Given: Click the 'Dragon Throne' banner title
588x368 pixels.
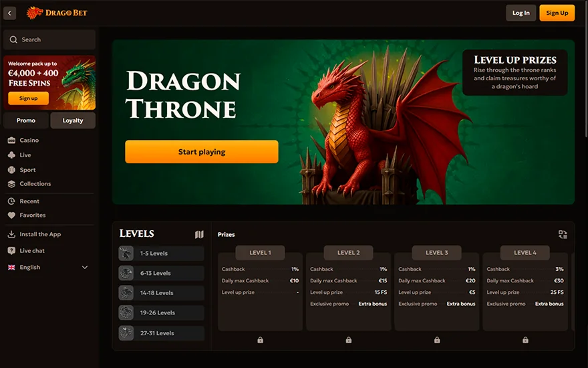Looking at the screenshot, I should click(182, 95).
